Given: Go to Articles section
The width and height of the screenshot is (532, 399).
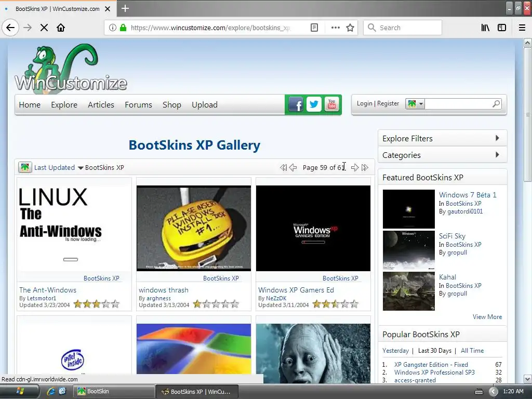Looking at the screenshot, I should (101, 105).
